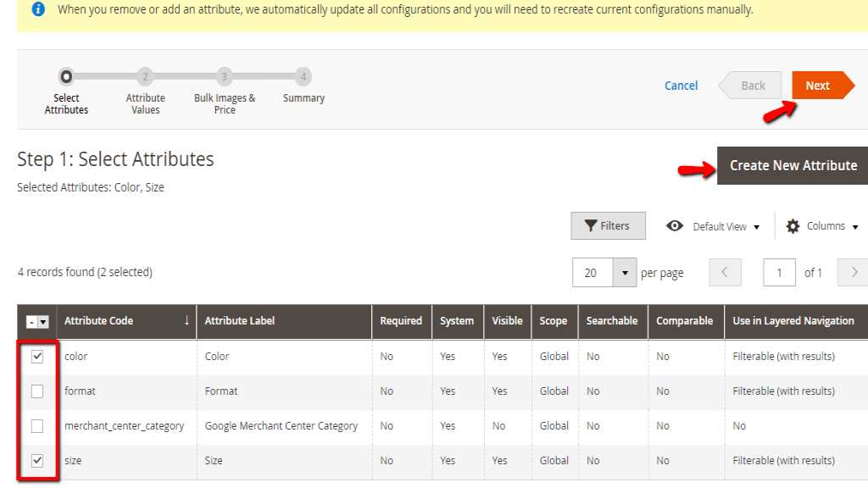
Task: Click the step 2 Attribute Values circle
Action: point(145,76)
